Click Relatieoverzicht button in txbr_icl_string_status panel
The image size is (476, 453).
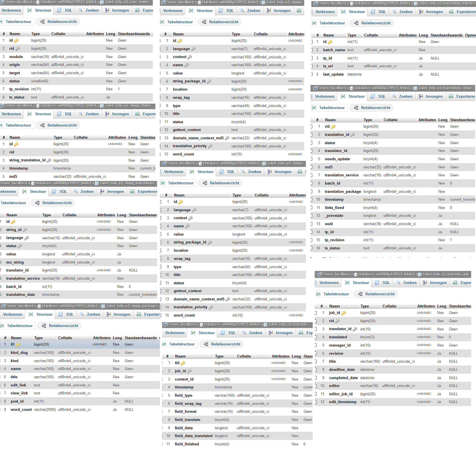[x=58, y=125]
